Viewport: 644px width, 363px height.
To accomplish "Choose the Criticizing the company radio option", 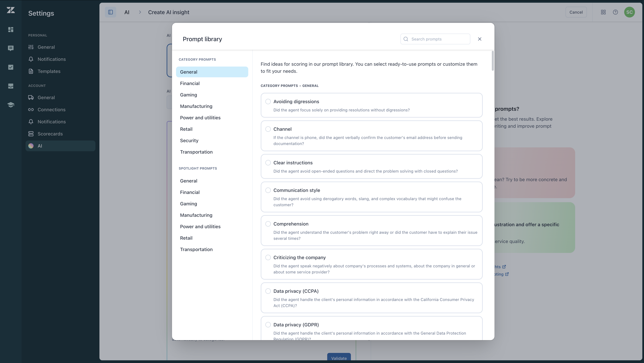I will pyautogui.click(x=268, y=257).
